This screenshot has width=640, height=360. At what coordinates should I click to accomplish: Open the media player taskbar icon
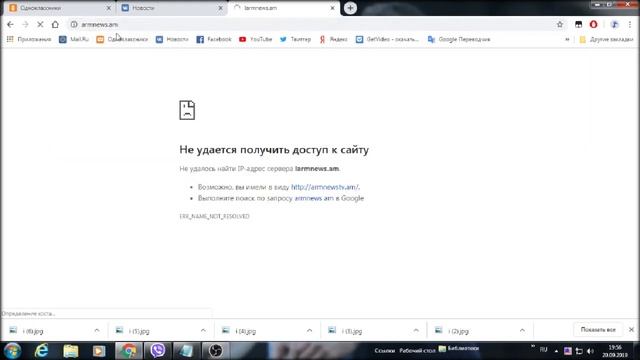point(99,351)
